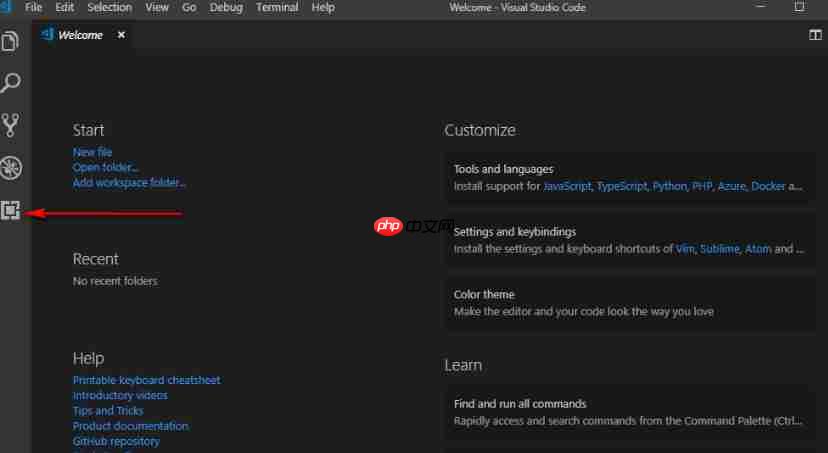Open the Selection menu
828x453 pixels.
tap(109, 7)
